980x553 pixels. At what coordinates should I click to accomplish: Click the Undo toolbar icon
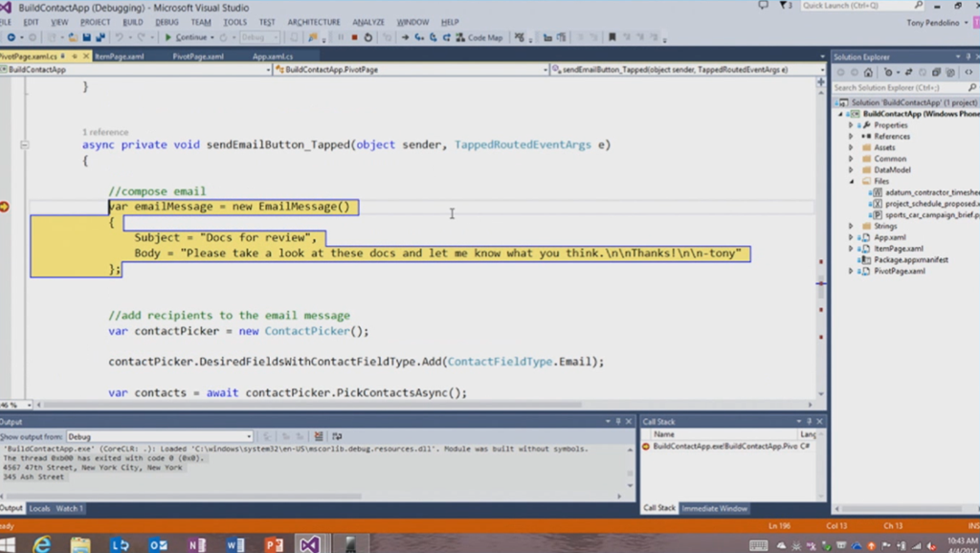click(x=119, y=37)
